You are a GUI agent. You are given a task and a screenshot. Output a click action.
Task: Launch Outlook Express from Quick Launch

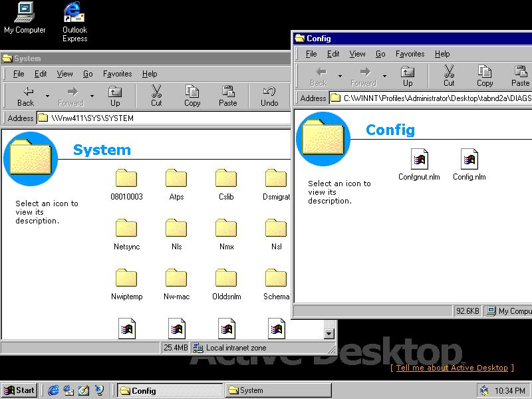pos(68,390)
